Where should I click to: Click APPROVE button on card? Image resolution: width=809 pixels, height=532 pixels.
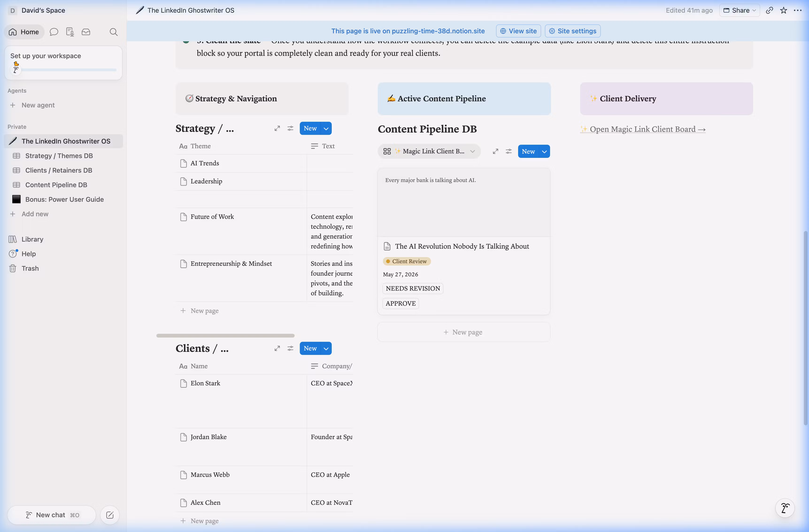[x=401, y=304]
